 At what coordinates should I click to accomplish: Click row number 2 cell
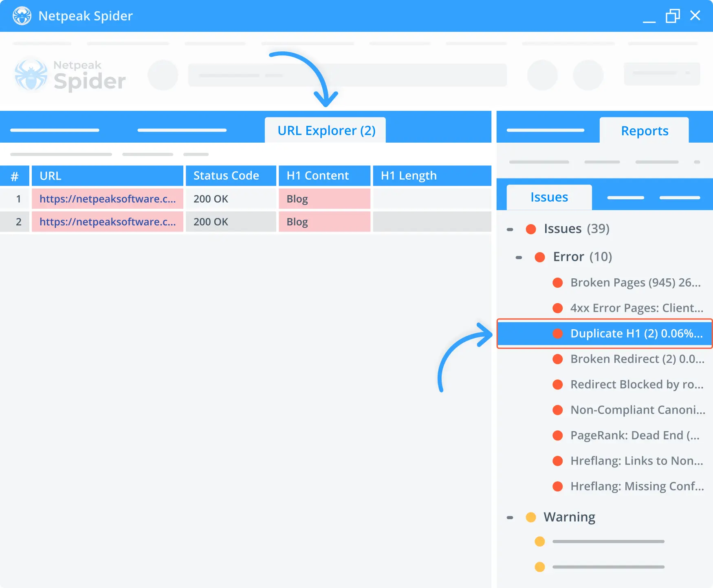(15, 222)
